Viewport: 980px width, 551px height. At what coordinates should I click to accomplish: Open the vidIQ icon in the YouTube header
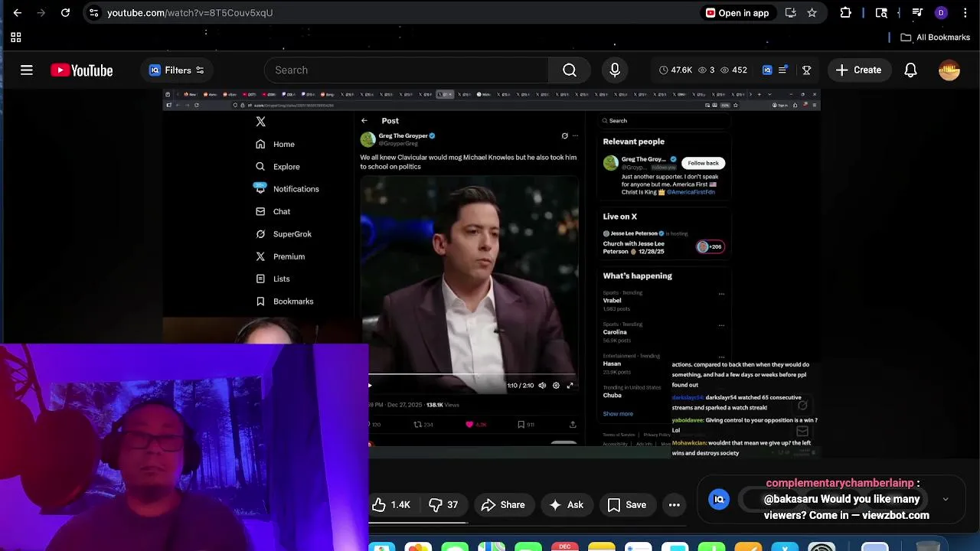pyautogui.click(x=767, y=70)
